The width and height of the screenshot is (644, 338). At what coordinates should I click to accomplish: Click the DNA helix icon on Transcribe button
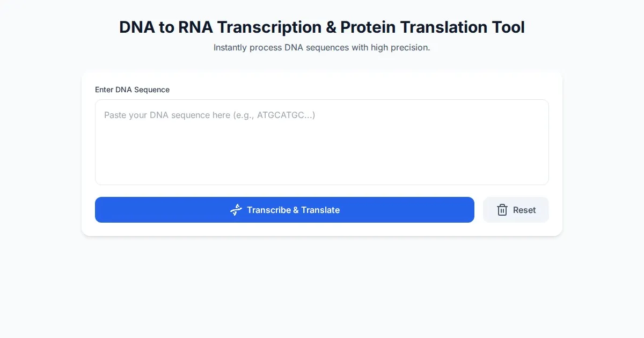coord(236,210)
